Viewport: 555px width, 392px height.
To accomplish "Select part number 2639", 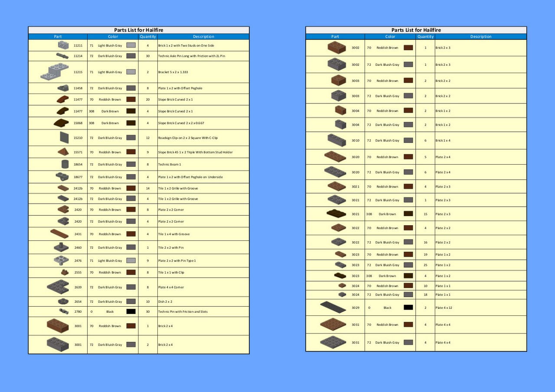I will coord(78,287).
